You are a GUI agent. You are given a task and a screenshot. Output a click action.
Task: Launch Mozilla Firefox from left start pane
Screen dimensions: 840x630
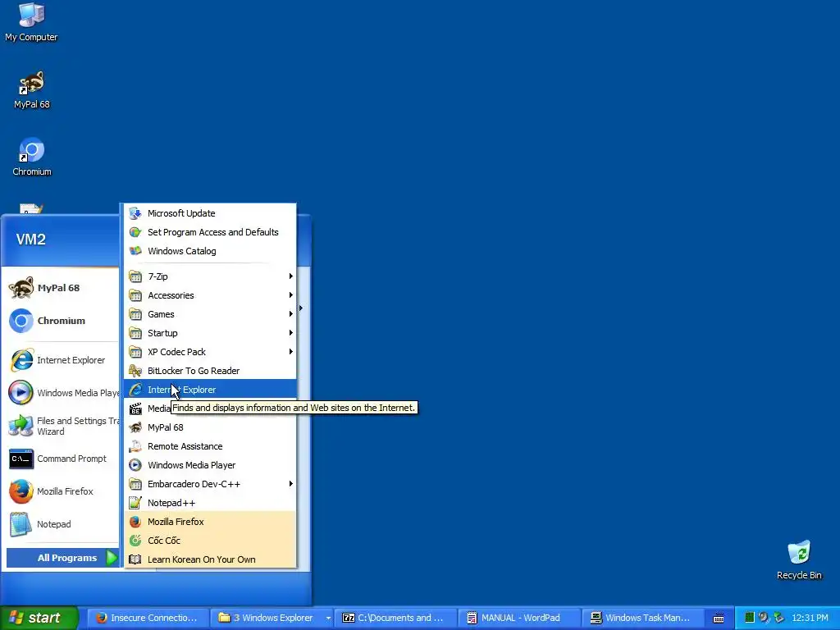(62, 491)
